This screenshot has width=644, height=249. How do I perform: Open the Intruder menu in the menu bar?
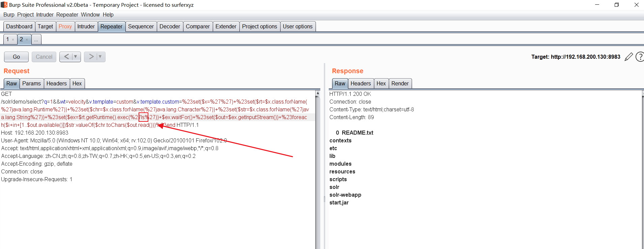click(x=45, y=15)
